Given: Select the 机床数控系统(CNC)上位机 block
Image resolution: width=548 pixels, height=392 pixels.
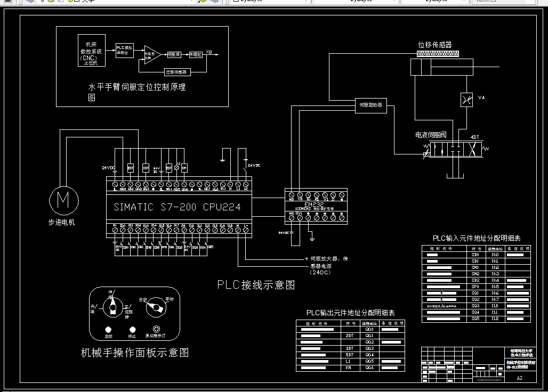Looking at the screenshot, I should (92, 50).
